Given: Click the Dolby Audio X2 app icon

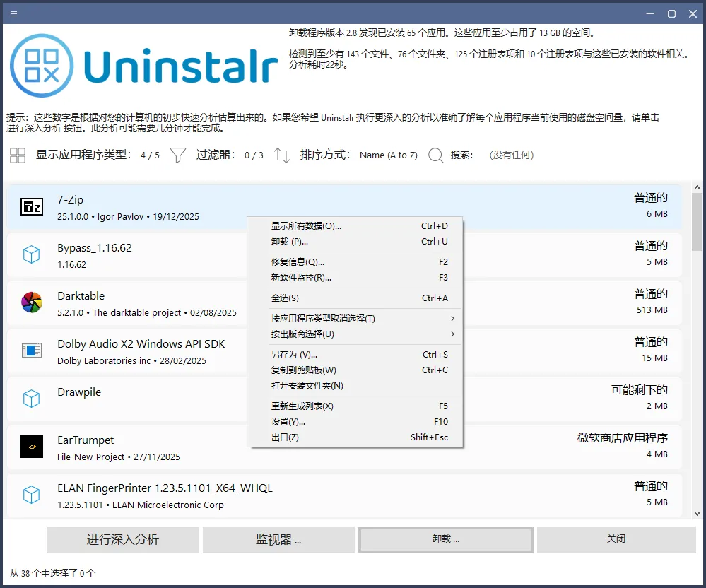Looking at the screenshot, I should click(x=32, y=351).
